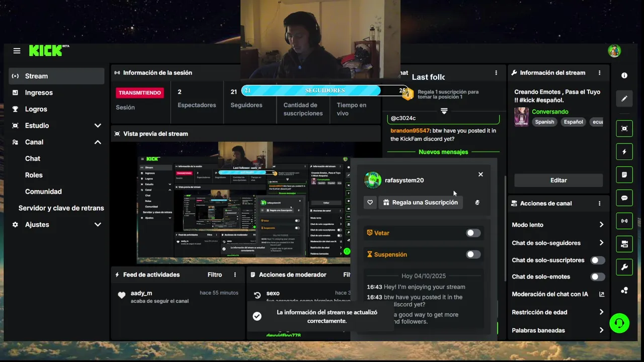Click the pencil edit icon in the right rail
Screen dimensions: 644x362
[x=624, y=99]
